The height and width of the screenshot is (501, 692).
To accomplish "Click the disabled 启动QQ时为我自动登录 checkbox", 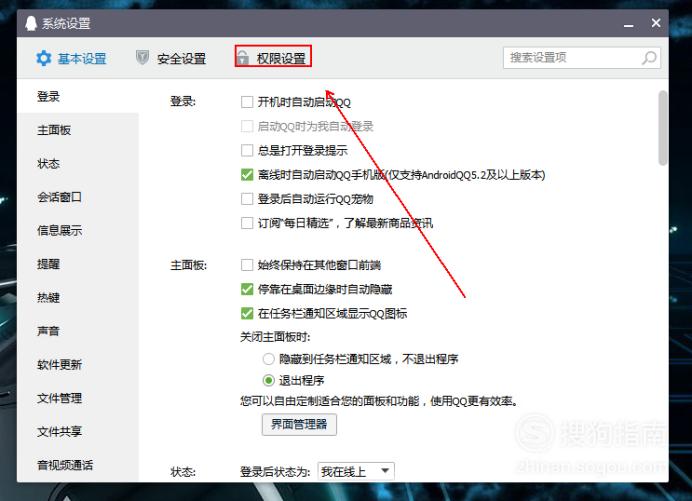I will 247,126.
